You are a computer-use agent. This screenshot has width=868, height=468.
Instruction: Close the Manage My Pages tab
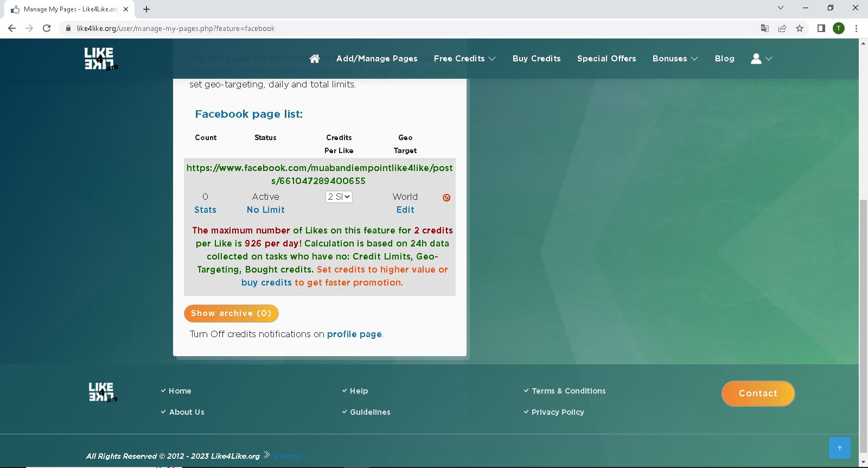pyautogui.click(x=126, y=9)
